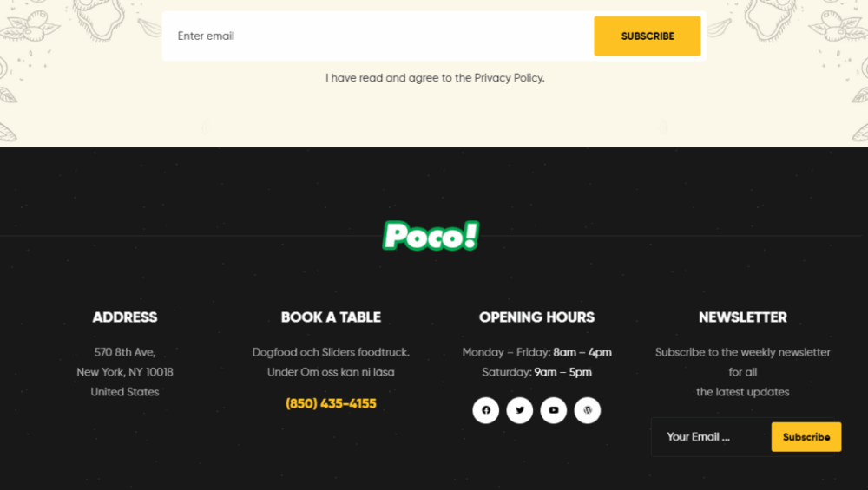Image resolution: width=868 pixels, height=490 pixels.
Task: Select the NEWSLETTER footer heading
Action: pyautogui.click(x=743, y=317)
